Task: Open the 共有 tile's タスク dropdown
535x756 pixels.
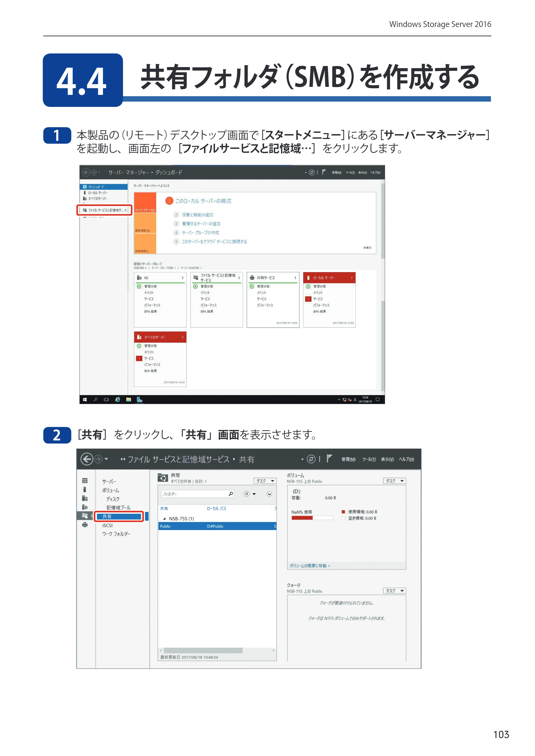Action: pos(265,481)
